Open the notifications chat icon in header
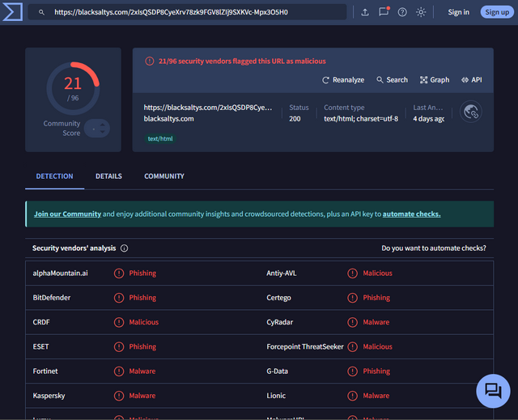The image size is (518, 420). pos(384,12)
